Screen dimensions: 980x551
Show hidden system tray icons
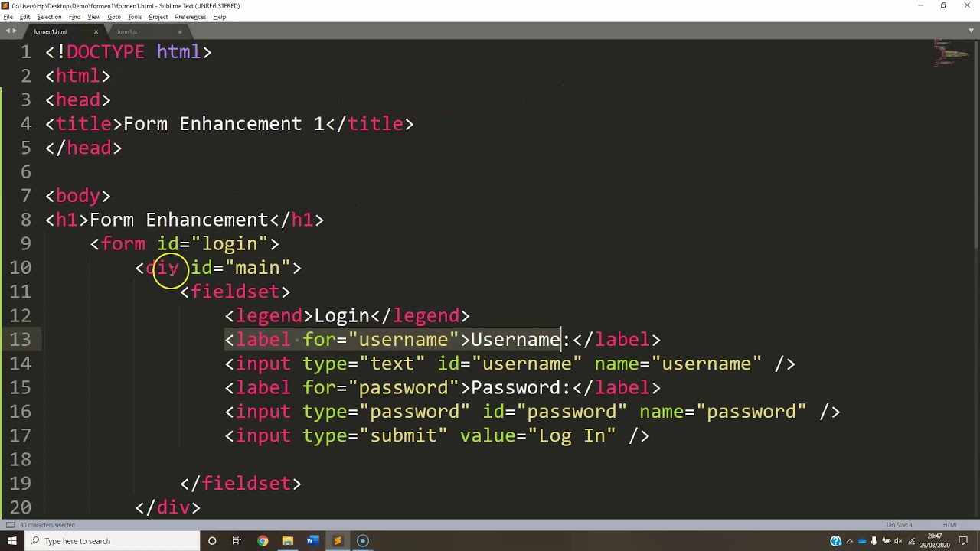(x=849, y=541)
